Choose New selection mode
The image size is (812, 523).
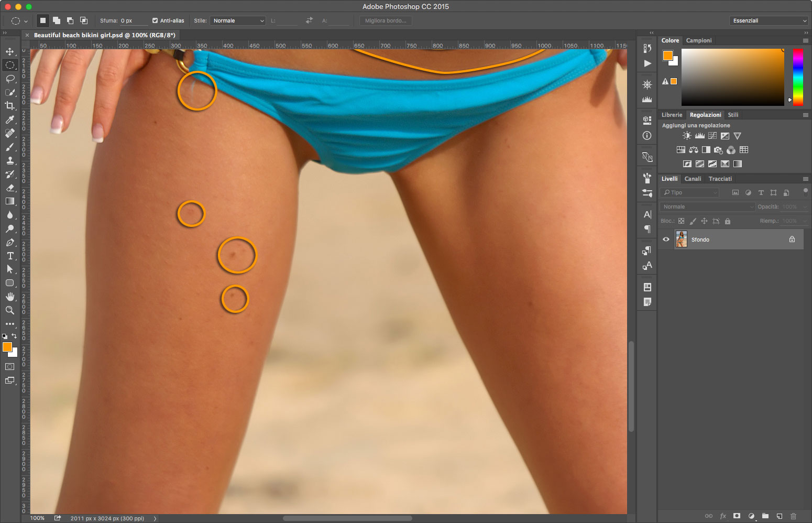pyautogui.click(x=43, y=20)
